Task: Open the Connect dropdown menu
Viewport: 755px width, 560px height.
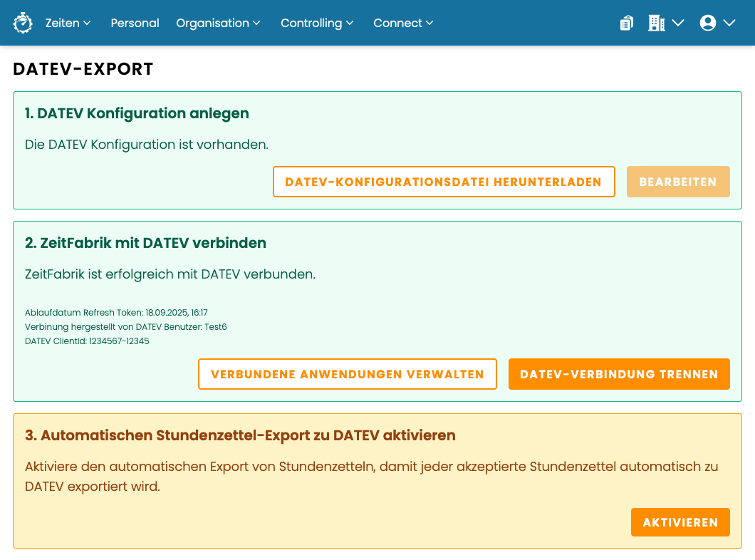Action: pos(404,23)
